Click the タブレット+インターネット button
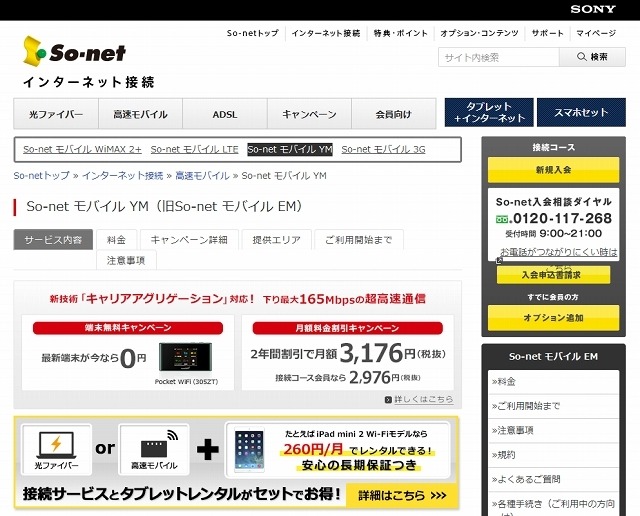Image resolution: width=640 pixels, height=516 pixels. click(489, 112)
